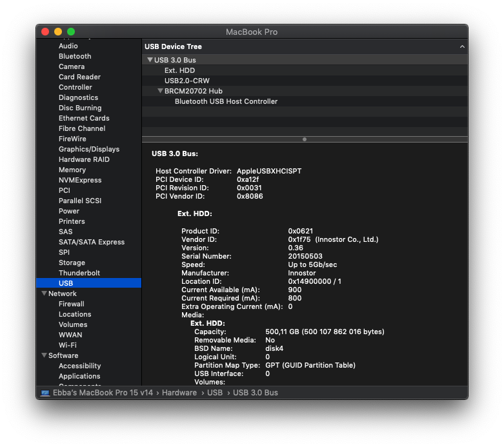Click Hardware in the path bar
The width and height of the screenshot is (504, 447).
coord(179,393)
